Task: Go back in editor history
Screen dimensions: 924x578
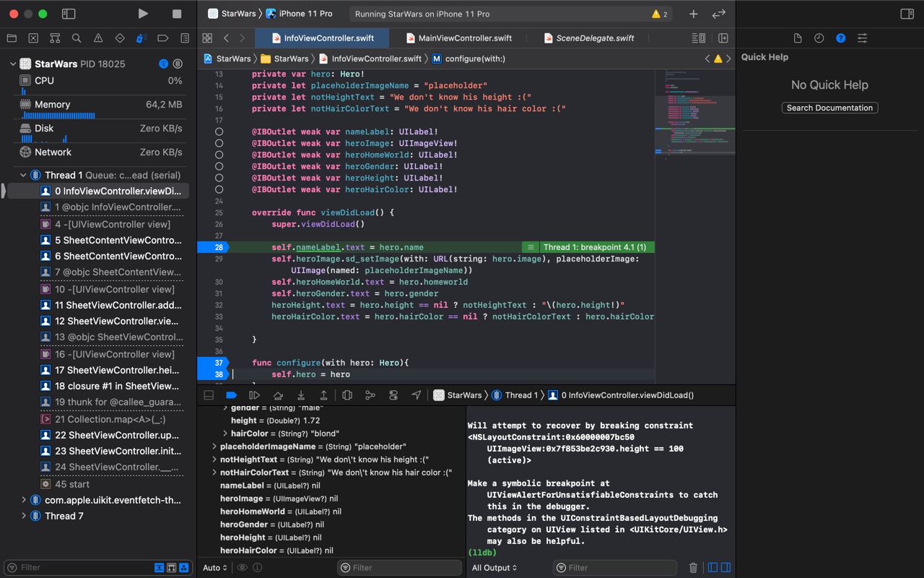Action: coord(226,38)
